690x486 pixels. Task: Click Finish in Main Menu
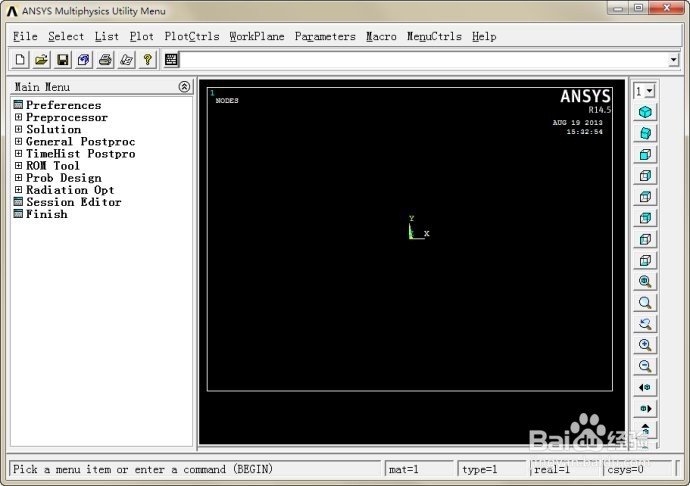click(47, 214)
